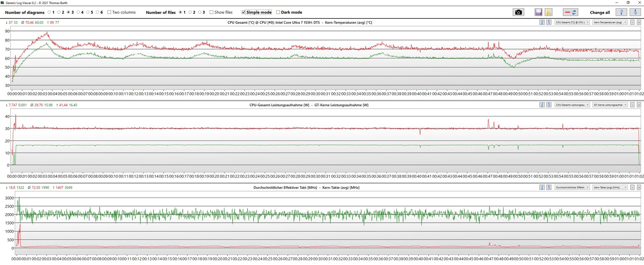
Task: Click the average value 1990 in clock stats
Action: tap(45, 188)
